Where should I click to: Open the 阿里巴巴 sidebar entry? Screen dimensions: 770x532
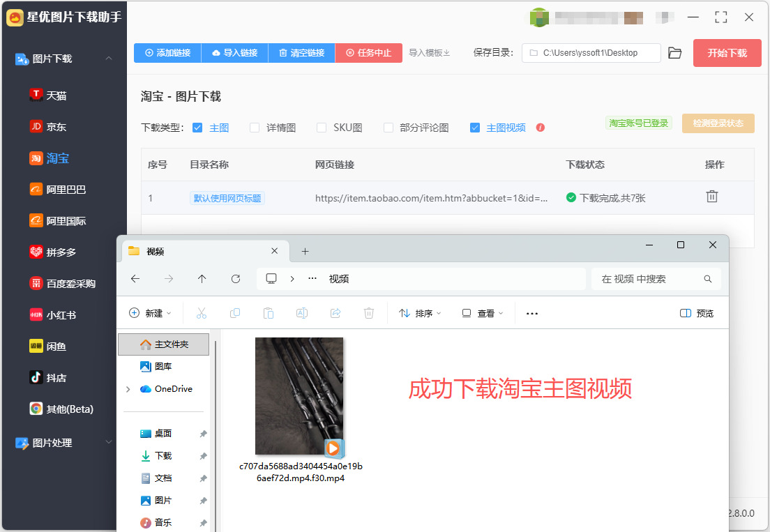(x=58, y=190)
